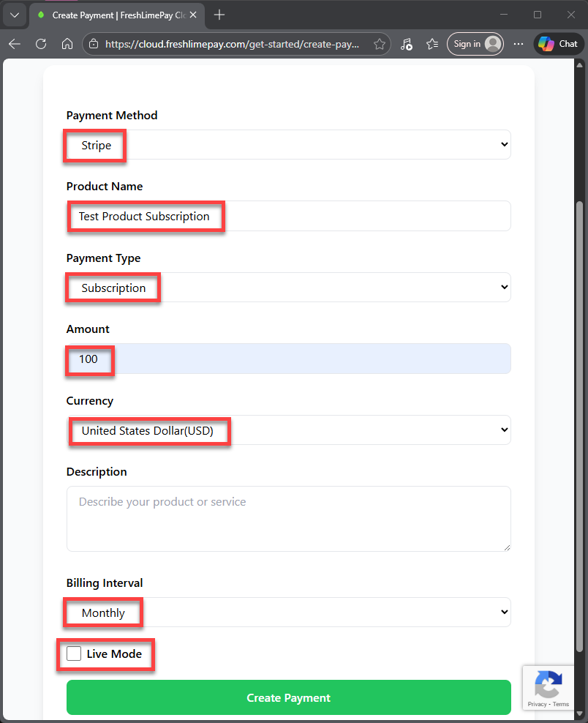This screenshot has width=588, height=723.
Task: Click the tab search chevron icon
Action: [x=15, y=15]
